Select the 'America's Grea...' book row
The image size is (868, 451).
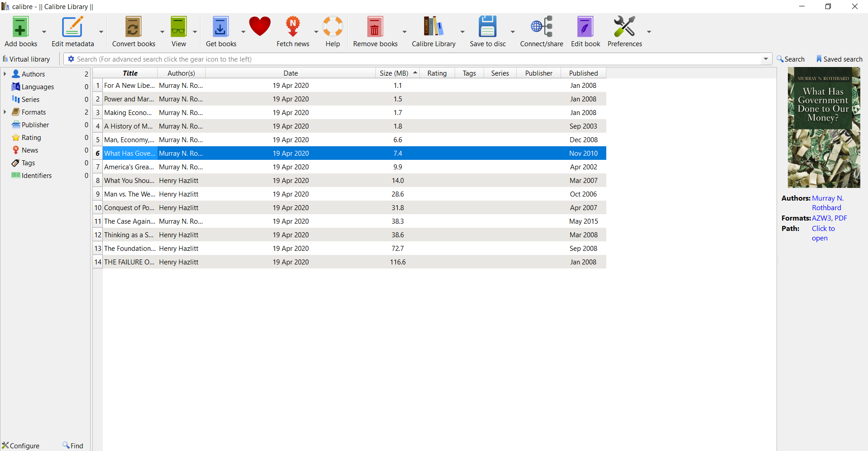350,167
